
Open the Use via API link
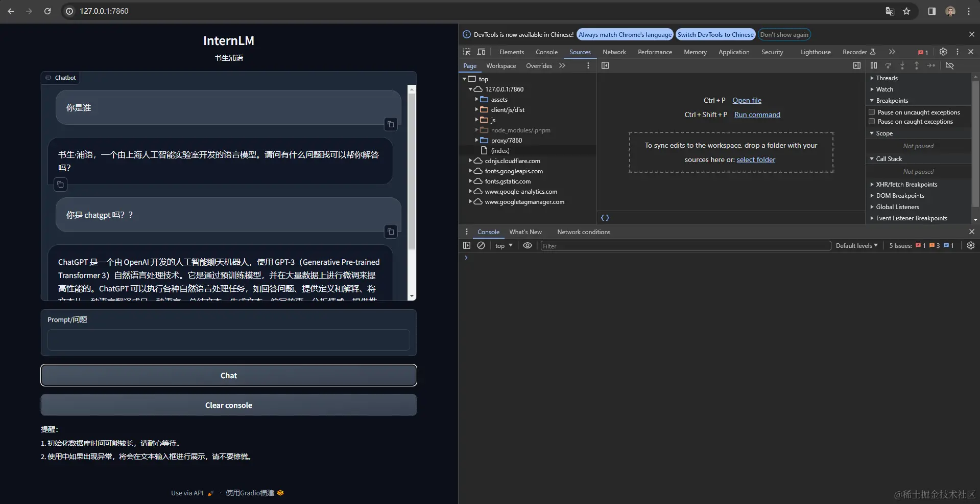pos(192,493)
